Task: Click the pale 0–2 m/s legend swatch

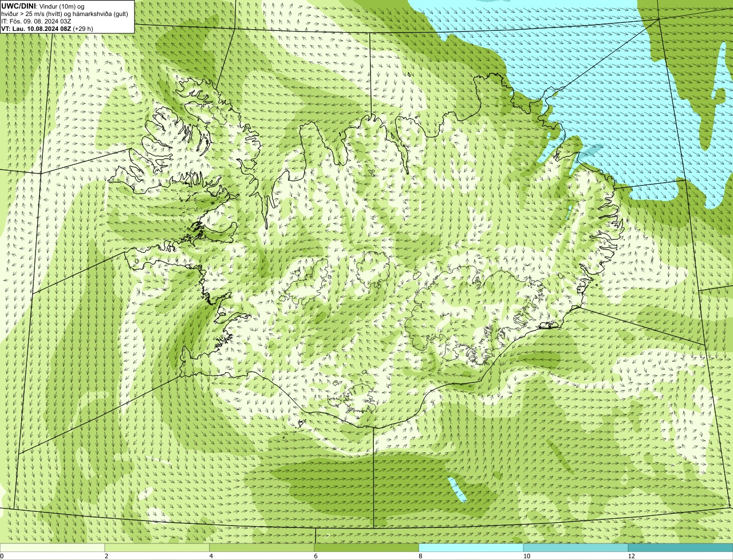Action: click(x=53, y=547)
